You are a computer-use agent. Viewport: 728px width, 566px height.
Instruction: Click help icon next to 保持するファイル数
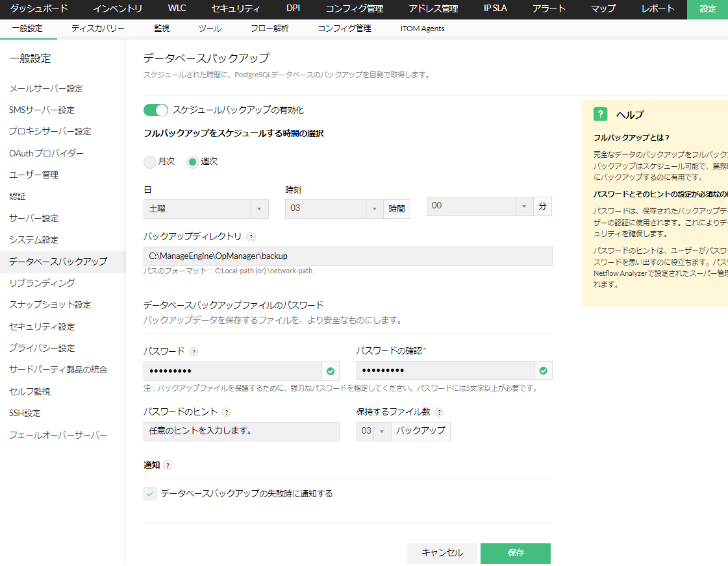(x=439, y=412)
